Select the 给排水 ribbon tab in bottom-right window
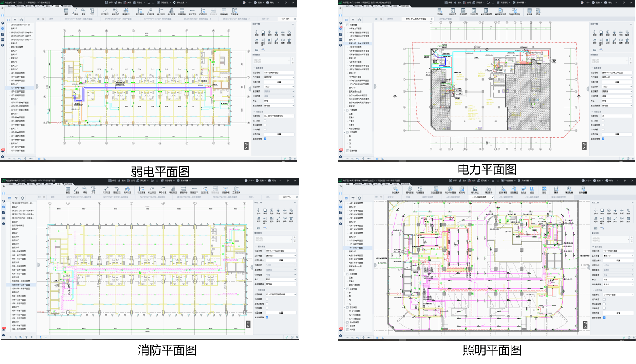The width and height of the screenshot is (636, 364). click(x=358, y=184)
